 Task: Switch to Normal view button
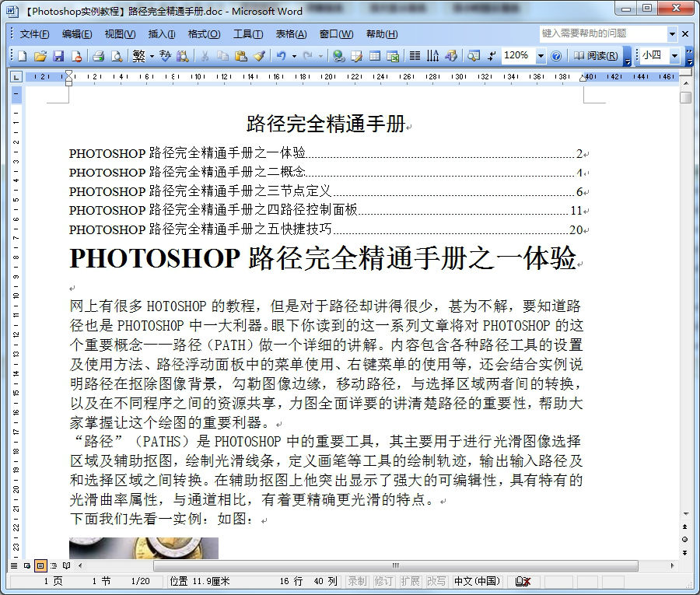[x=14, y=566]
